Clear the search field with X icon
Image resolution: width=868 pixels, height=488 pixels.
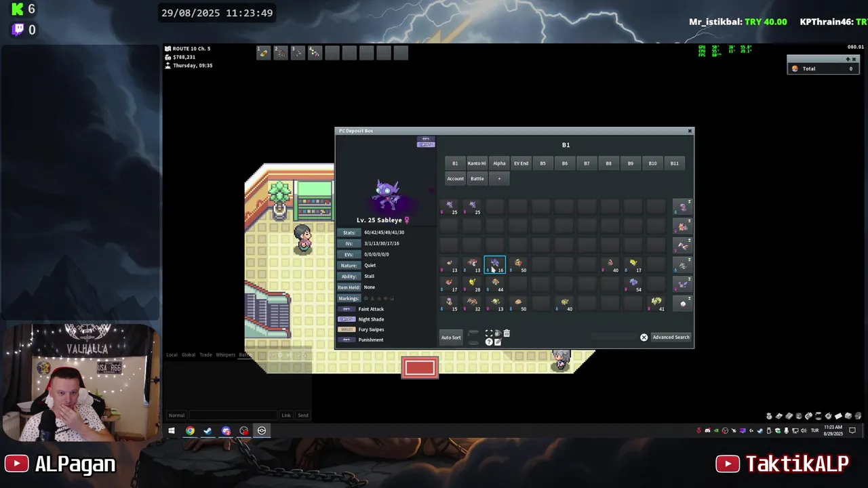pos(644,337)
